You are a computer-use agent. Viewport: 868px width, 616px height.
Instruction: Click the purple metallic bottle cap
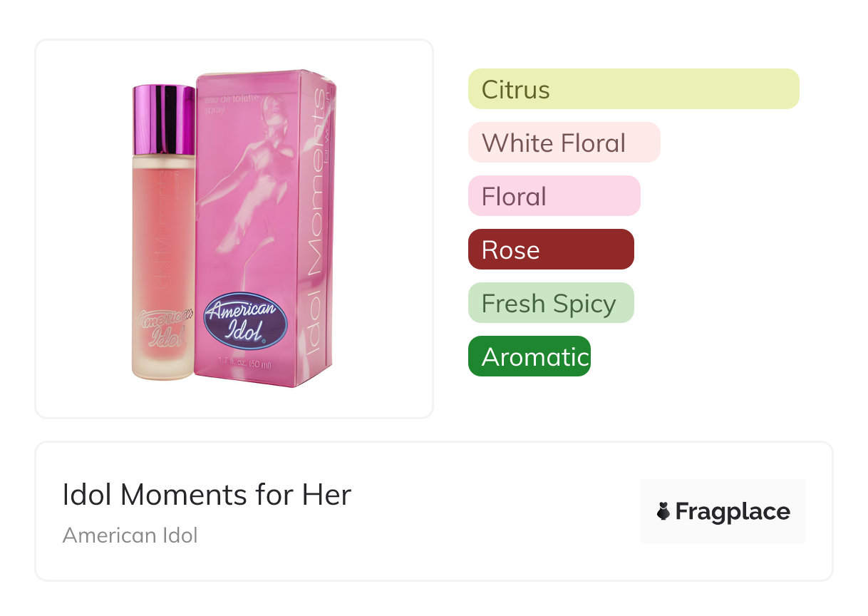click(x=164, y=118)
